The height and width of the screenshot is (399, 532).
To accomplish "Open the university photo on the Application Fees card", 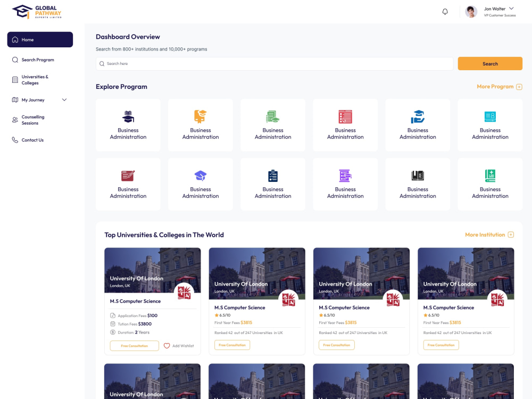I will (x=152, y=270).
